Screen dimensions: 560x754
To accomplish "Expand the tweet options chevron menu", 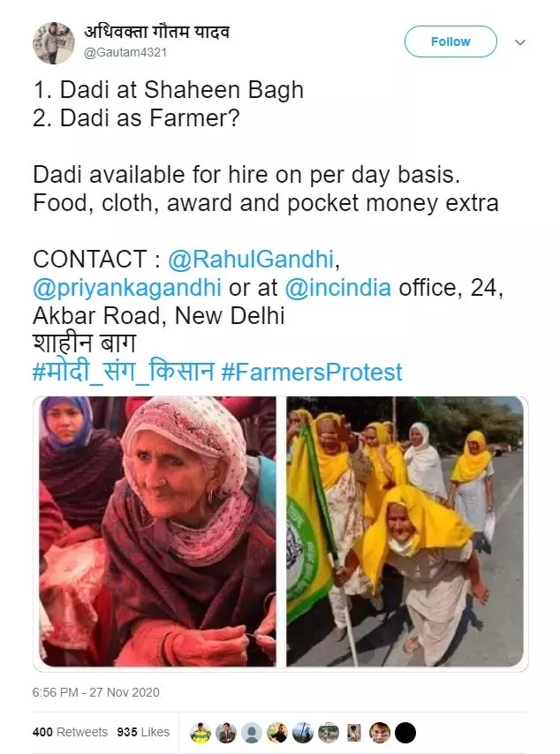I will tap(519, 42).
